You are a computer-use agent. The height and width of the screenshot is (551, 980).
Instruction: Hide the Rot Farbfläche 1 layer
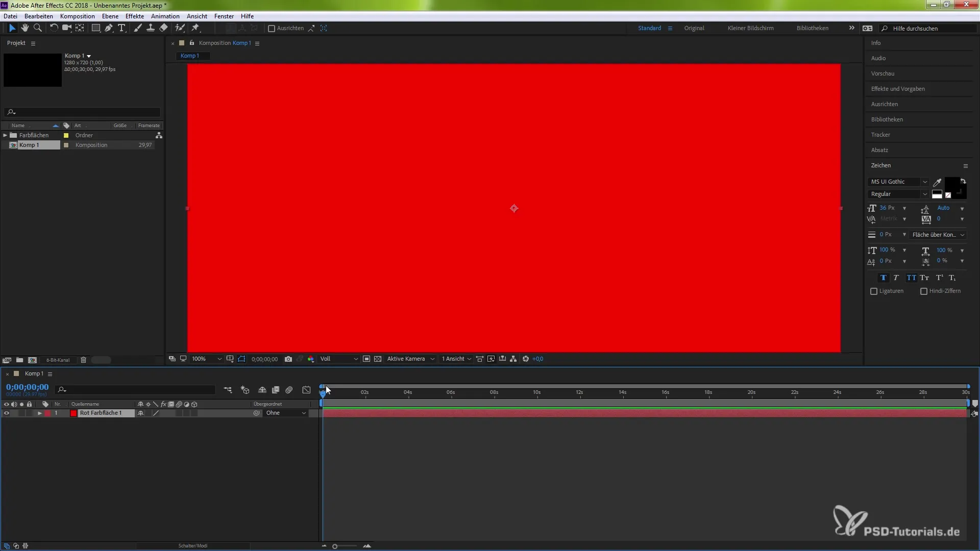coord(6,413)
